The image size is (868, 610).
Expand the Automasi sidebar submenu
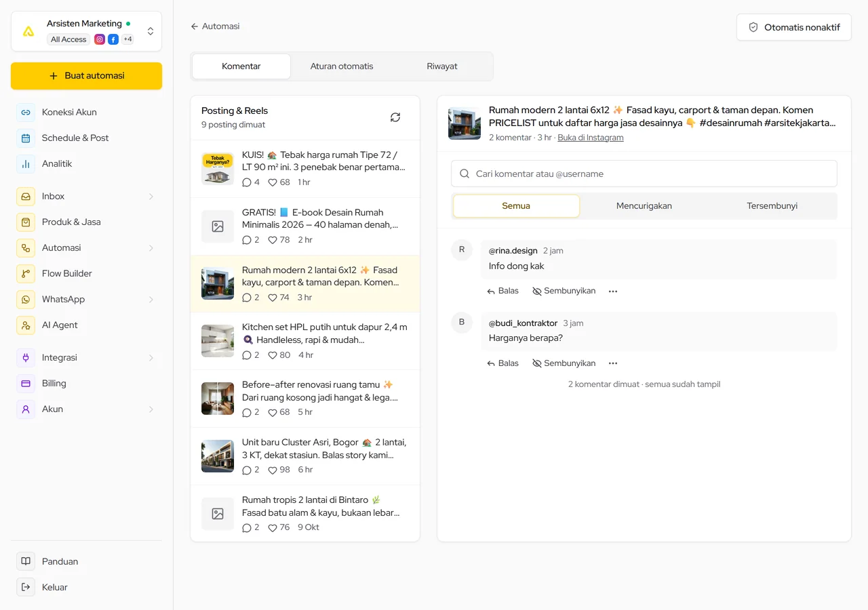(151, 248)
